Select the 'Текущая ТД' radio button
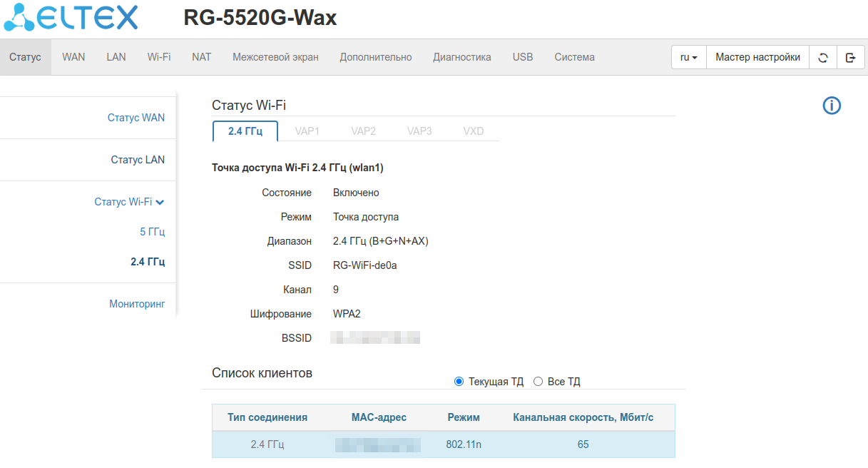Image resolution: width=868 pixels, height=468 pixels. [459, 382]
